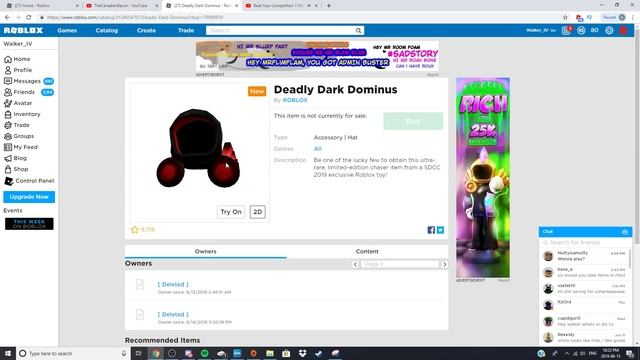
Task: Open Avatar in the left sidebar
Action: pos(18,103)
